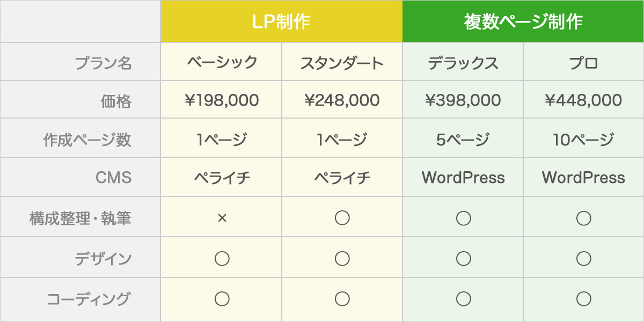Select the コーディング circle under スタンダード
The image size is (644, 322).
[342, 299]
